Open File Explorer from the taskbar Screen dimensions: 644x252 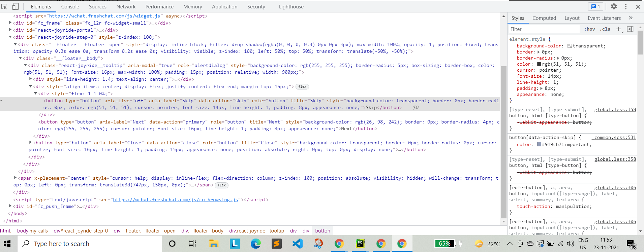(x=214, y=244)
